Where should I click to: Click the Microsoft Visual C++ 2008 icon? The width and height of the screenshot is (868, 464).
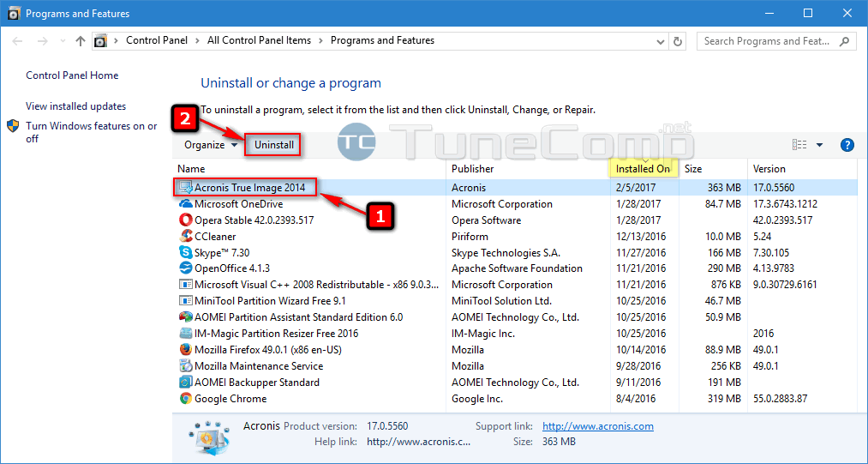point(185,285)
